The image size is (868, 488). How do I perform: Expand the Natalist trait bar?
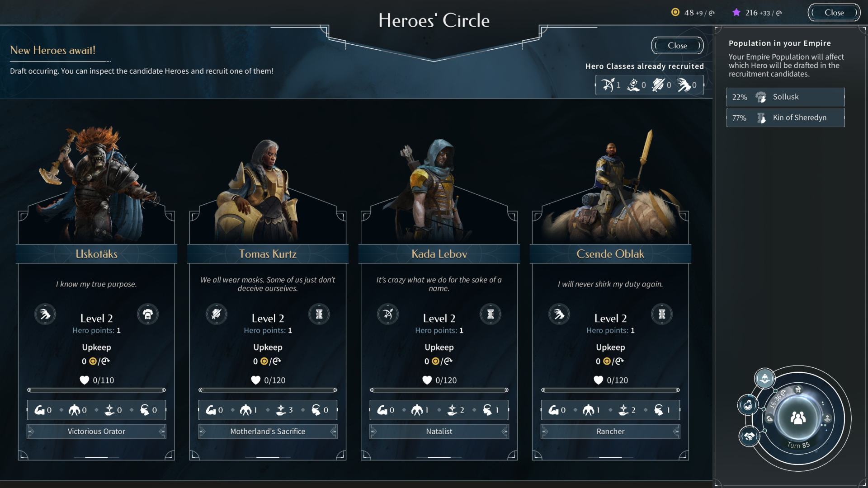(x=439, y=432)
